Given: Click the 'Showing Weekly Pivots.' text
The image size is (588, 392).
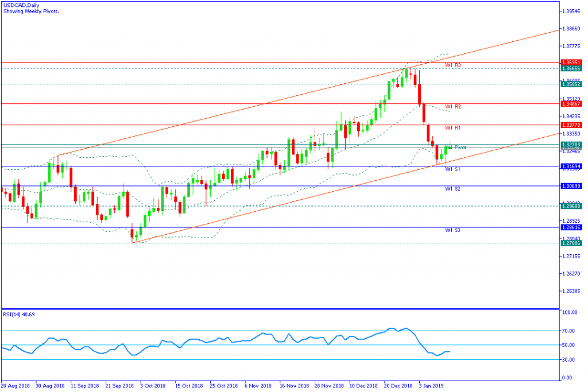Looking at the screenshot, I should pos(29,11).
